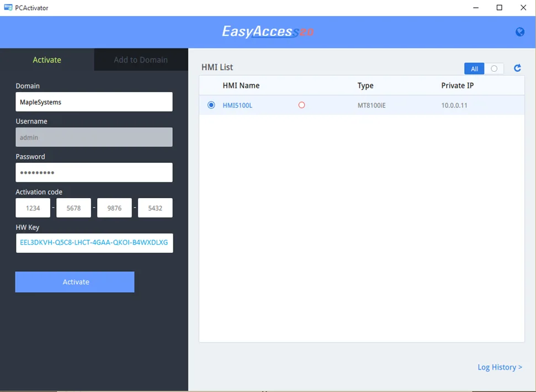Open the language globe icon
536x392 pixels.
click(x=520, y=32)
